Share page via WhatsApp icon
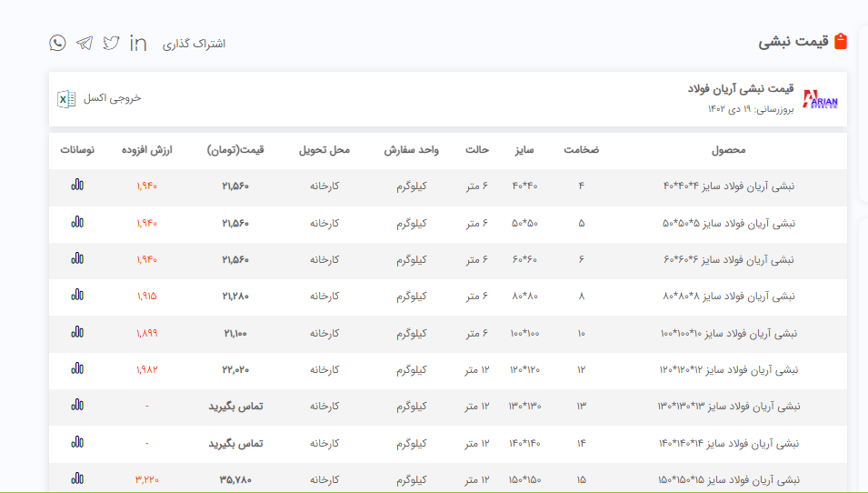 click(58, 43)
